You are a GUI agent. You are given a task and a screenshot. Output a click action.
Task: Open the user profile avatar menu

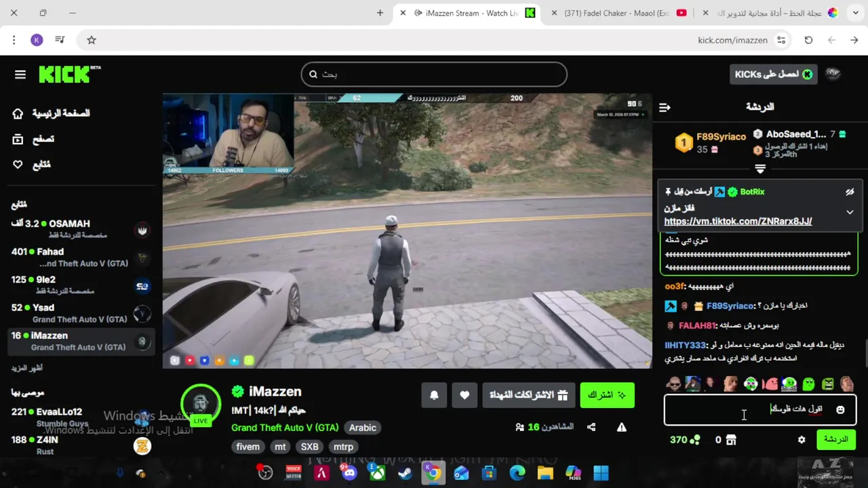pos(833,75)
